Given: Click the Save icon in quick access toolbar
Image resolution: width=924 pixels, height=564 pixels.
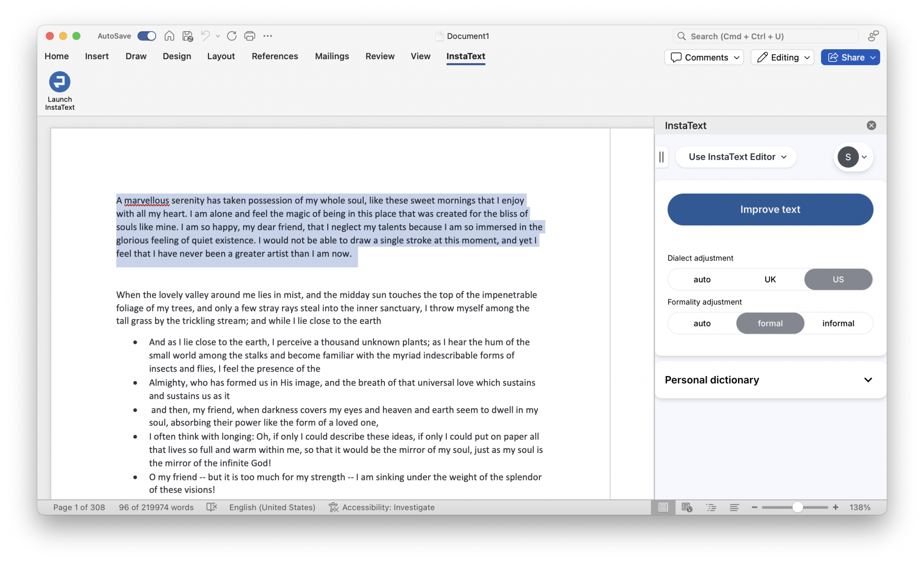Looking at the screenshot, I should coord(187,36).
